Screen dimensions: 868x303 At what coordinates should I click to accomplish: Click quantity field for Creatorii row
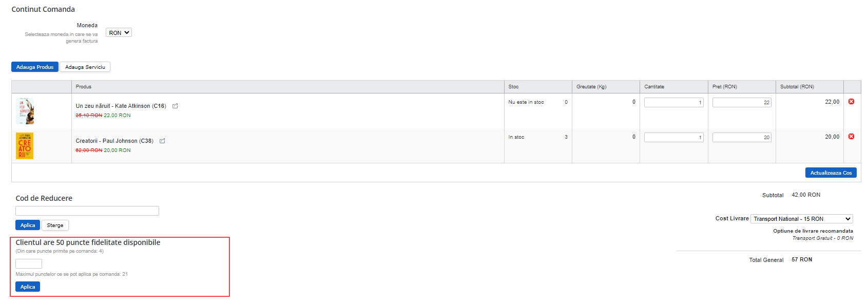pos(673,138)
